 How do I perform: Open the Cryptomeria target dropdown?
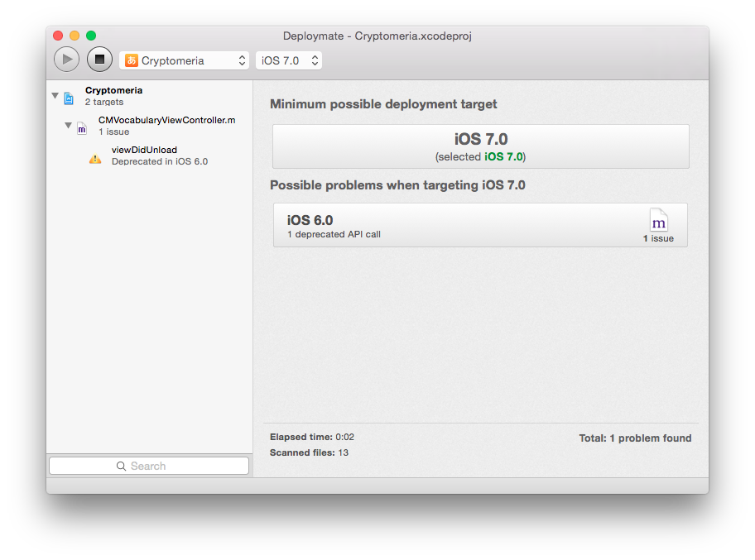[185, 60]
